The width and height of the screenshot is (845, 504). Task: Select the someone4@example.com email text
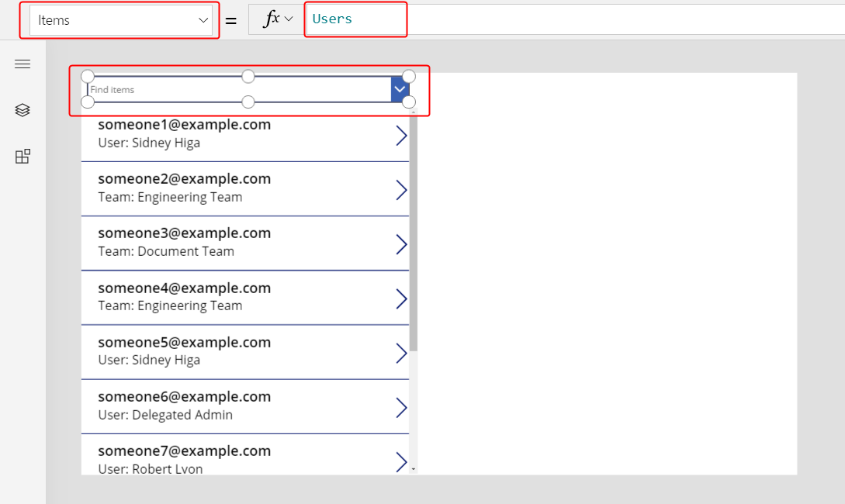(x=185, y=288)
